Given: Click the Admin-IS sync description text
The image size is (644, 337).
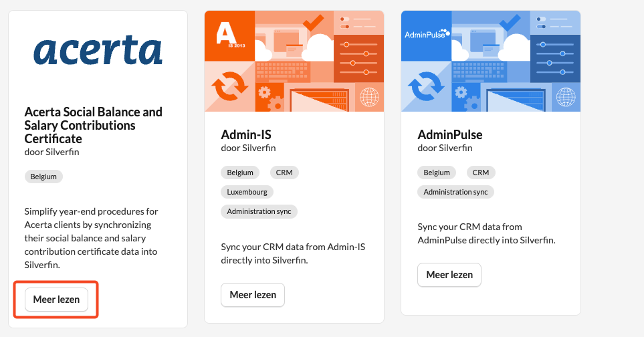Looking at the screenshot, I should tap(293, 253).
